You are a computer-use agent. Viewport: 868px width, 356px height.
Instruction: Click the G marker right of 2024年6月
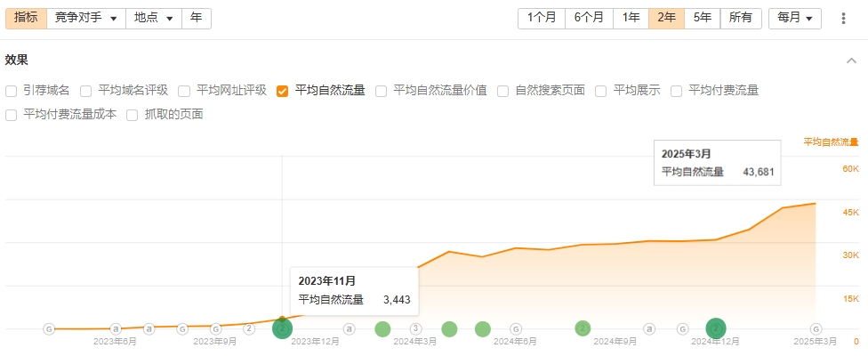click(x=516, y=329)
